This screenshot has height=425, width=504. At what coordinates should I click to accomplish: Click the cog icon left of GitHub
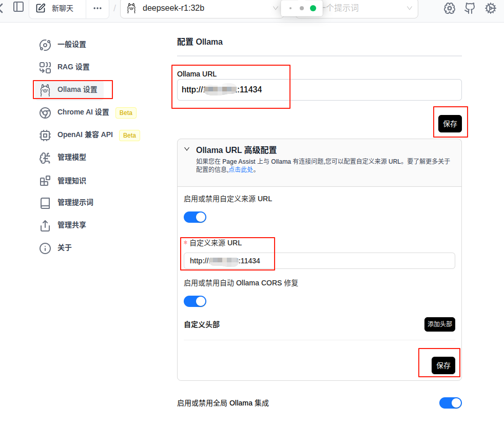pyautogui.click(x=450, y=8)
